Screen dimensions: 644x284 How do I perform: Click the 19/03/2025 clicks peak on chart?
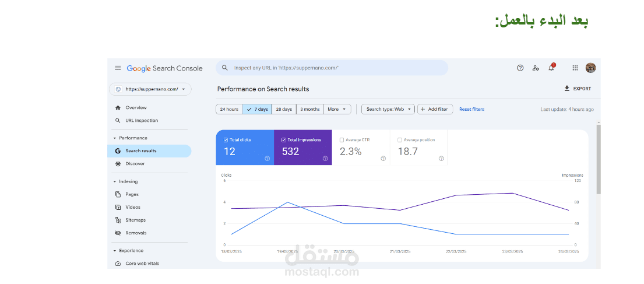[287, 202]
